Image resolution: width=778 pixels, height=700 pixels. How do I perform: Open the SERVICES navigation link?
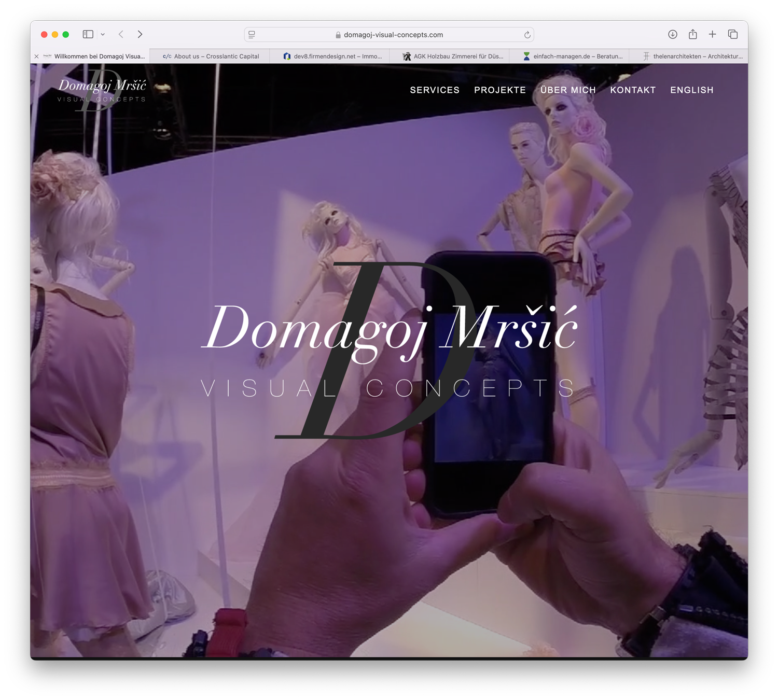pos(435,90)
